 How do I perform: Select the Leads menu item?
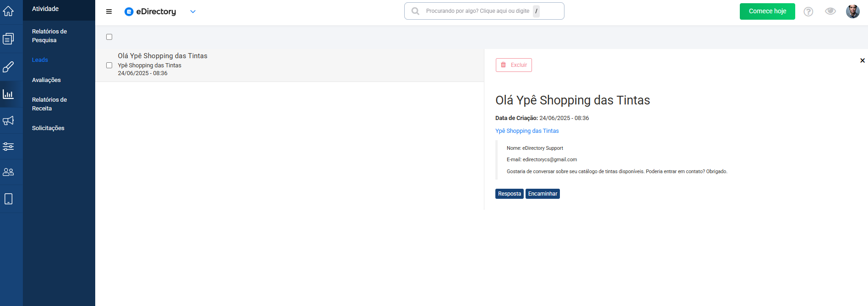point(40,60)
